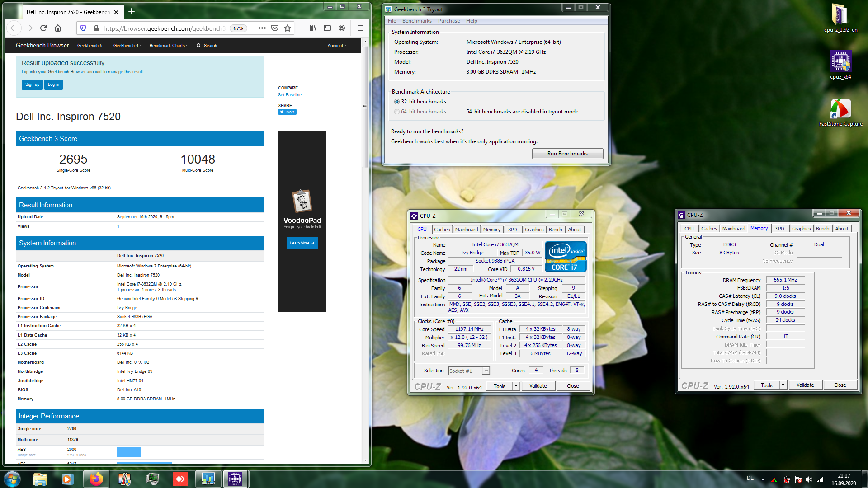Open Windows Explorer from taskbar
Image resolution: width=868 pixels, height=488 pixels.
click(x=40, y=479)
